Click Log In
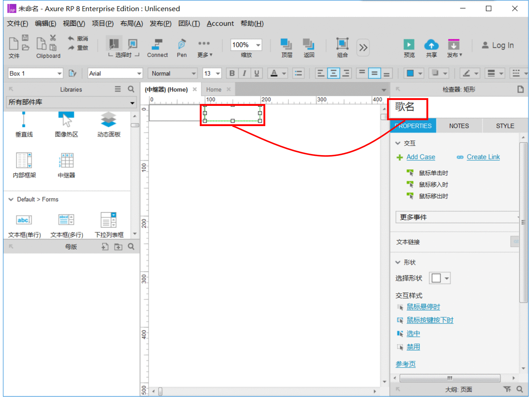Screen dimensions: 532x397 coord(497,45)
